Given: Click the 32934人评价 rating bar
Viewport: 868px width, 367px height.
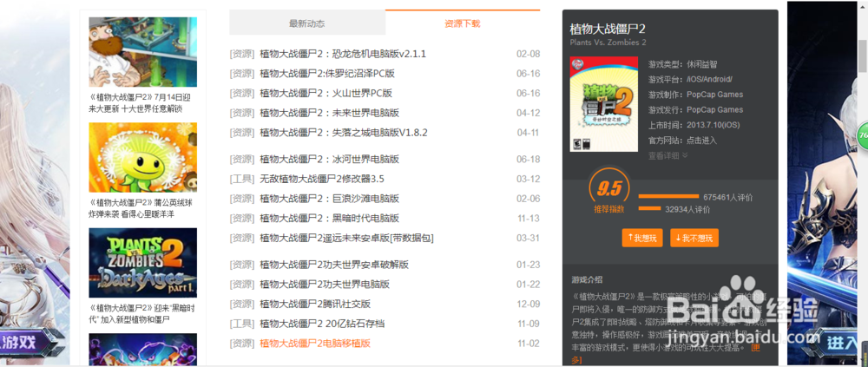Looking at the screenshot, I should coord(650,209).
